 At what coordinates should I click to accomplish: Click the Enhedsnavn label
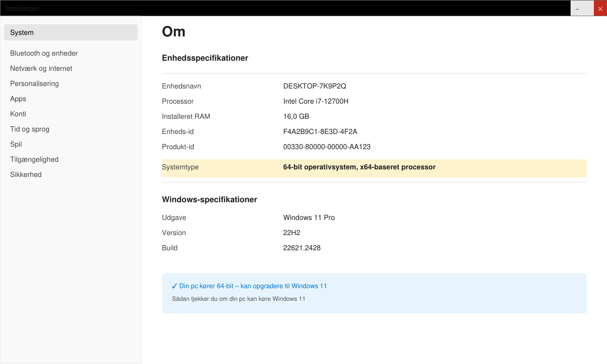[x=182, y=86]
